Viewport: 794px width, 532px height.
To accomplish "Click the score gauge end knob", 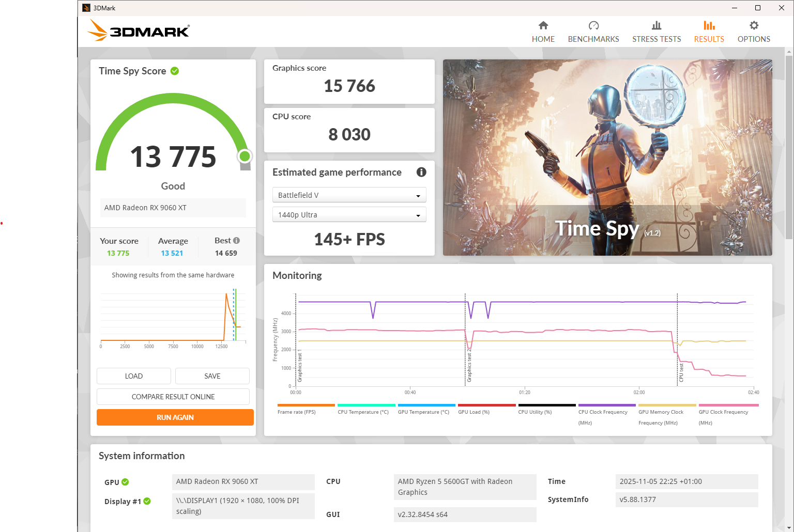I will coord(245,156).
